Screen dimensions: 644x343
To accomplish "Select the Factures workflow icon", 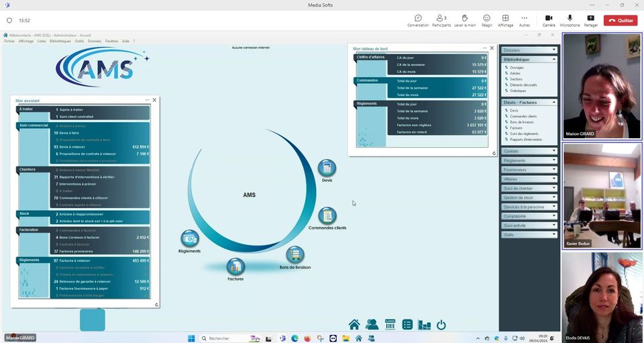I will click(x=235, y=266).
